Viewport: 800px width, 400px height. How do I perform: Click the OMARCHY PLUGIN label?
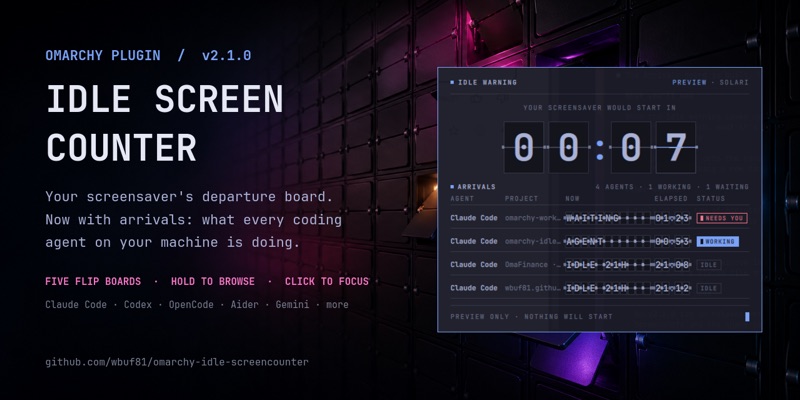point(103,55)
